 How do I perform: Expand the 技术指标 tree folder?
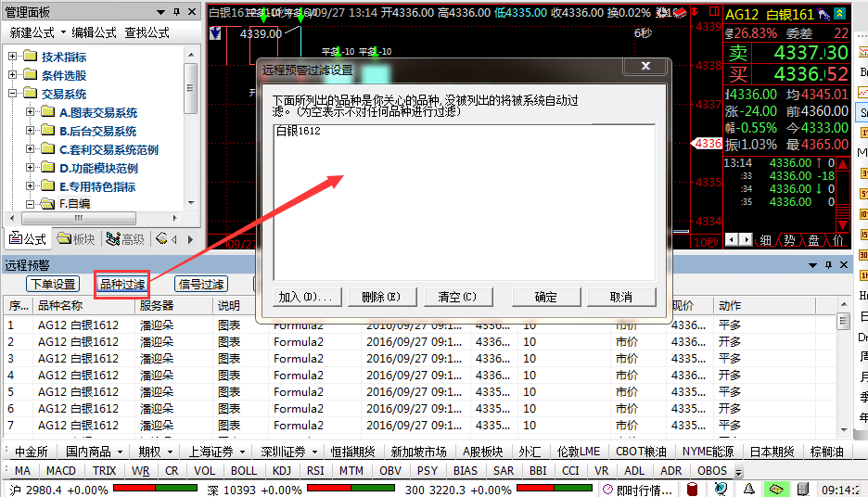13,57
